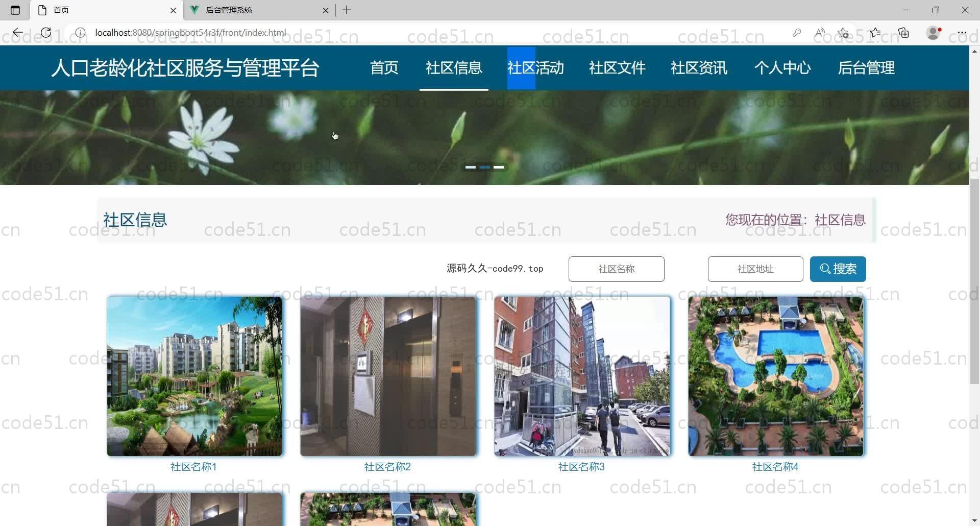Open 后台管理 navigation item

pyautogui.click(x=866, y=68)
